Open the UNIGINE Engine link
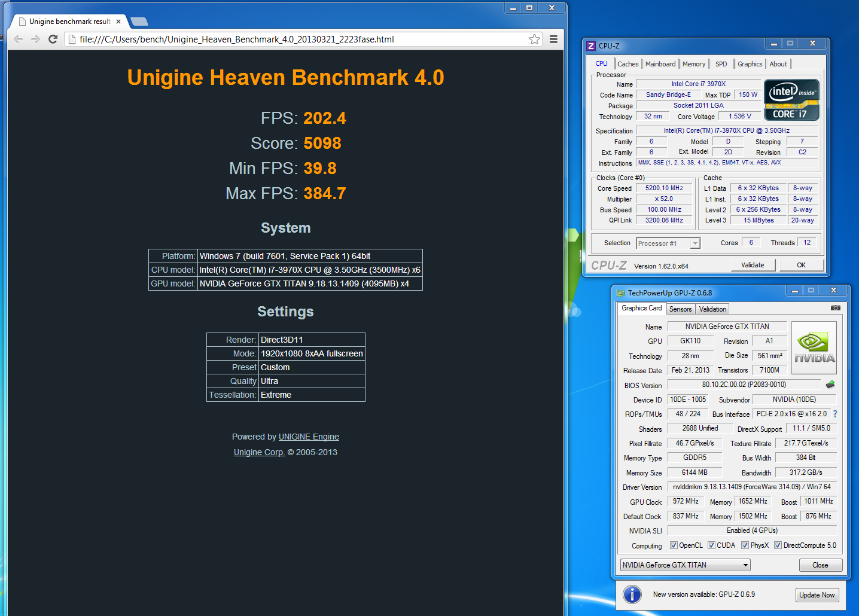Screen dimensions: 859x616 pyautogui.click(x=309, y=437)
